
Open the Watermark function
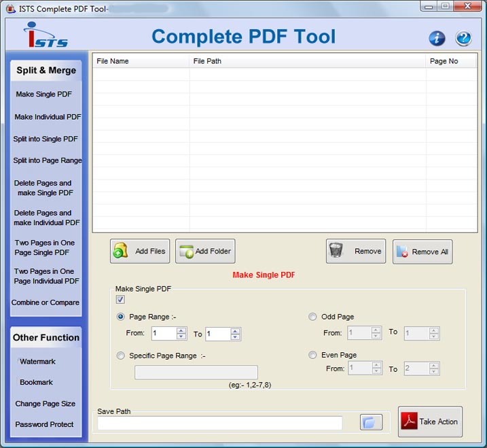[x=37, y=362]
